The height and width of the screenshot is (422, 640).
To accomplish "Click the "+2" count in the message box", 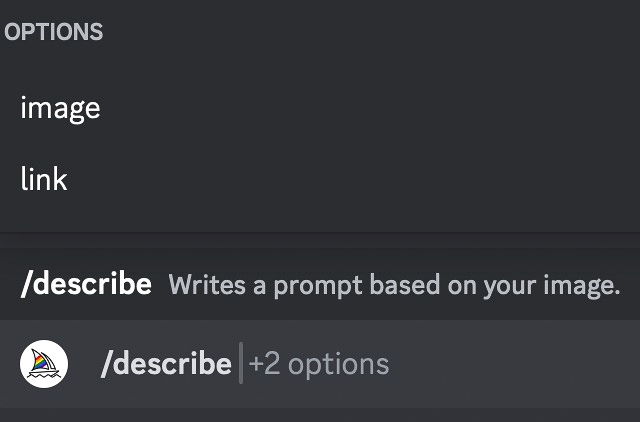I will 264,363.
